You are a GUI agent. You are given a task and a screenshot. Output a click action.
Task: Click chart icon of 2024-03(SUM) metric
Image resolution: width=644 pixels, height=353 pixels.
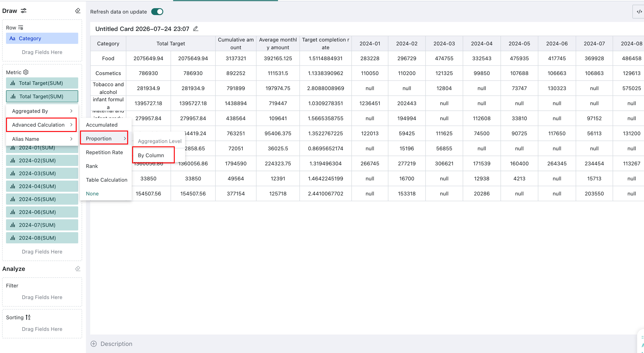(x=12, y=173)
